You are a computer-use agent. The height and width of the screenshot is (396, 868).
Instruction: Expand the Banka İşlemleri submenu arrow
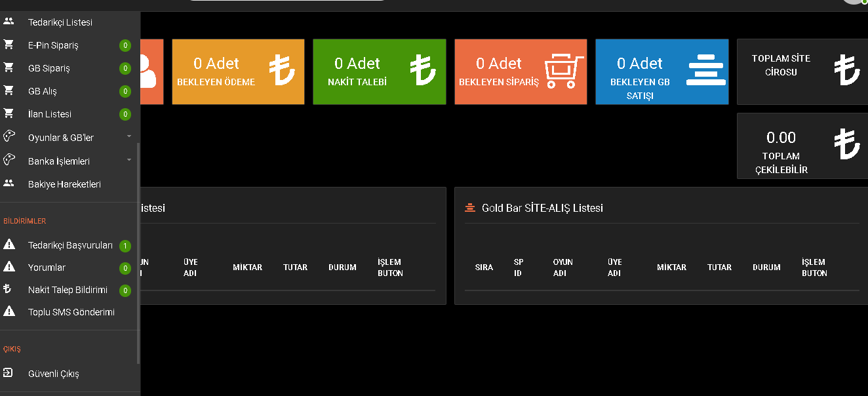[129, 159]
